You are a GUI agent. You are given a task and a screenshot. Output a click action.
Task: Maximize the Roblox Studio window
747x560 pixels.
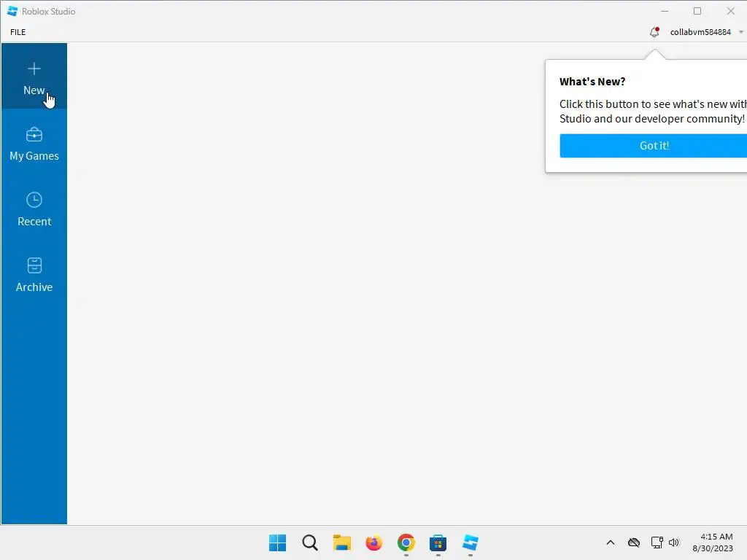[x=697, y=11]
